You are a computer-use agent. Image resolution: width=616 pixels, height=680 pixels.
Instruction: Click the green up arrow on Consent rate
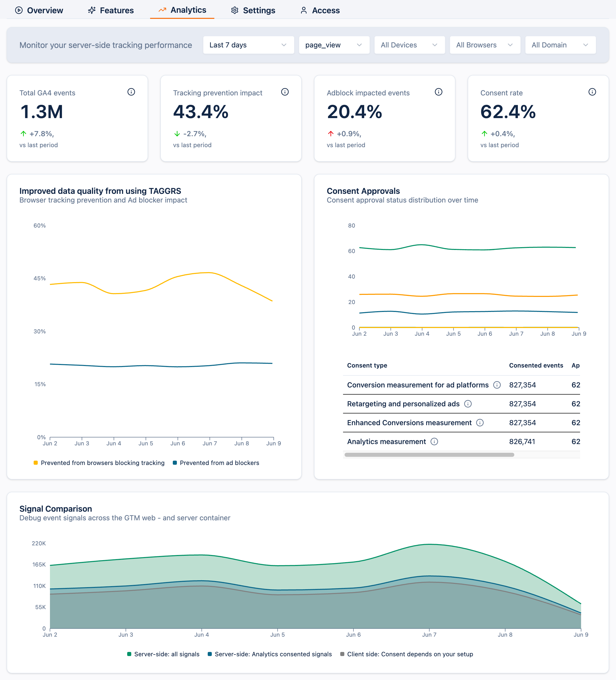pyautogui.click(x=484, y=134)
